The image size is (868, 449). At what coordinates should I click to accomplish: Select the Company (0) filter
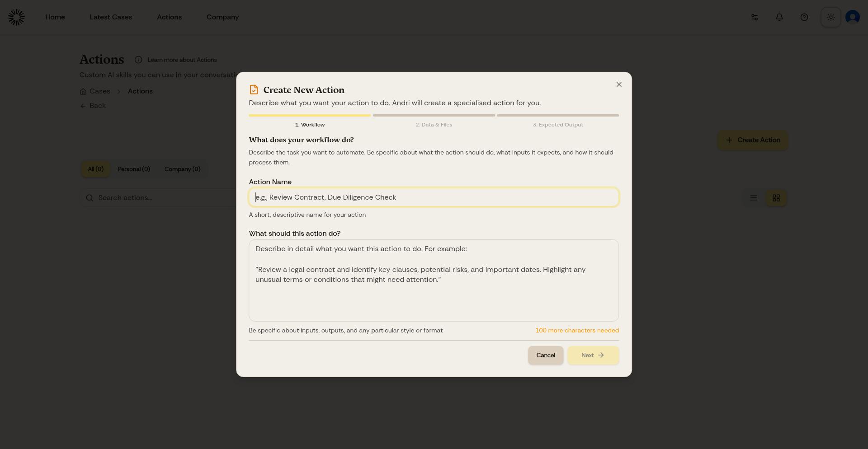(182, 169)
